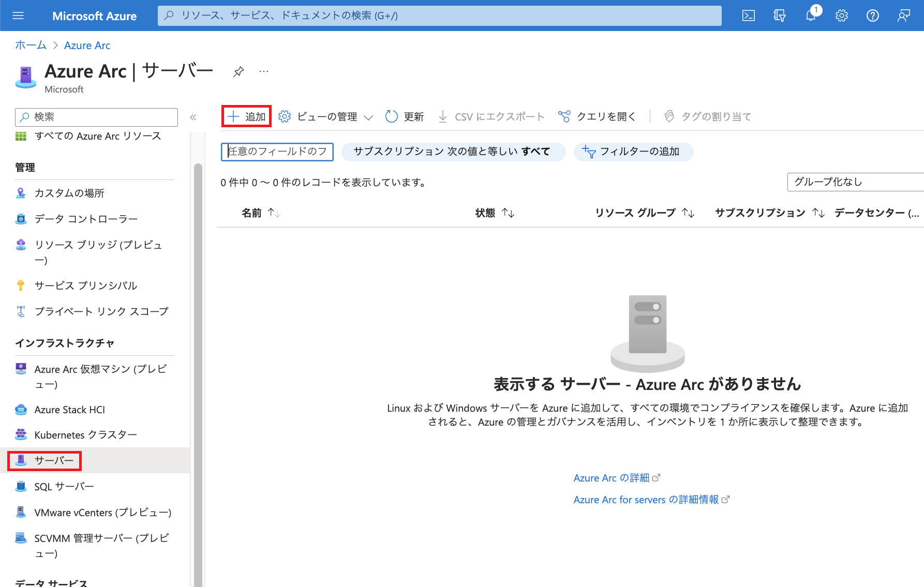Pin the Azure Arc servers page
Viewport: 924px width, 587px height.
pyautogui.click(x=239, y=71)
